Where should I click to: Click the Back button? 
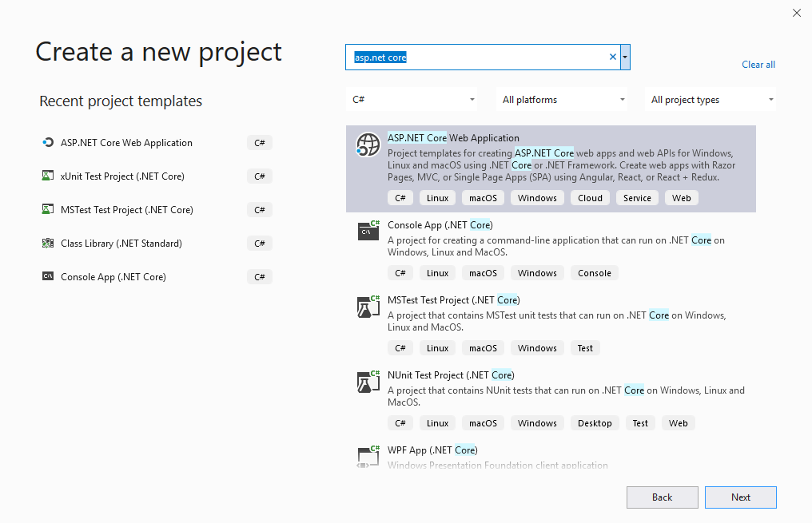[663, 497]
